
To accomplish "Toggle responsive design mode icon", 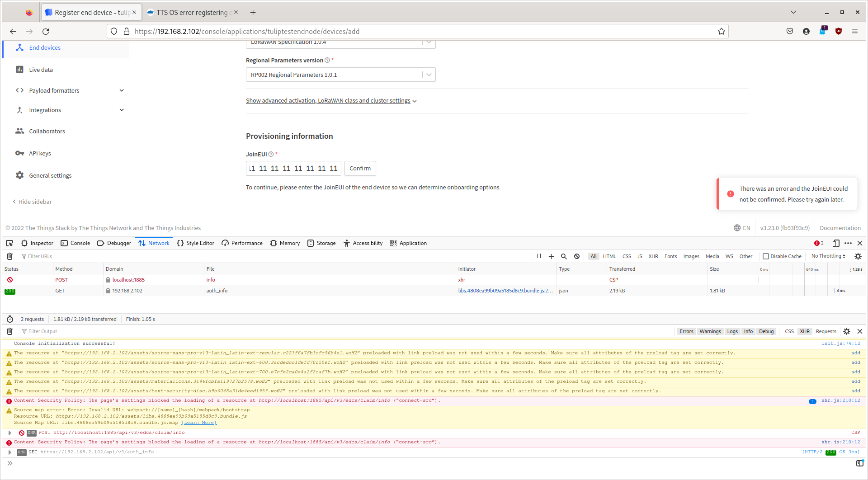I will [x=836, y=243].
